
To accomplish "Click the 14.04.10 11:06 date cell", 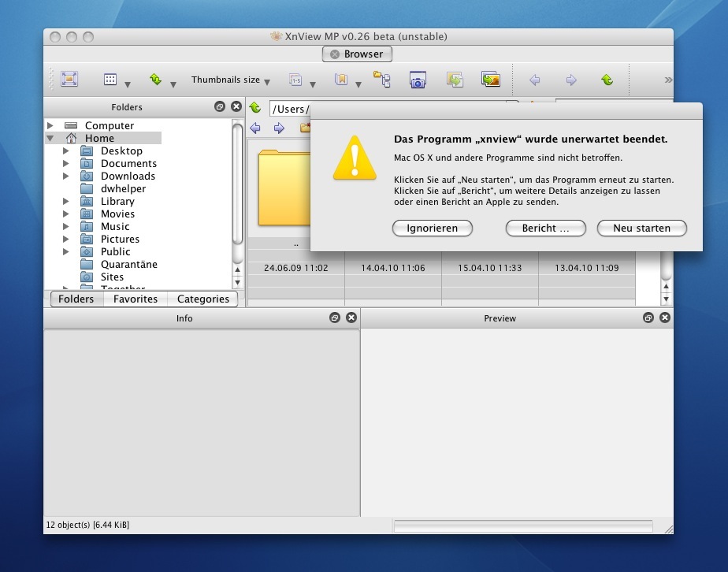I will pos(393,268).
